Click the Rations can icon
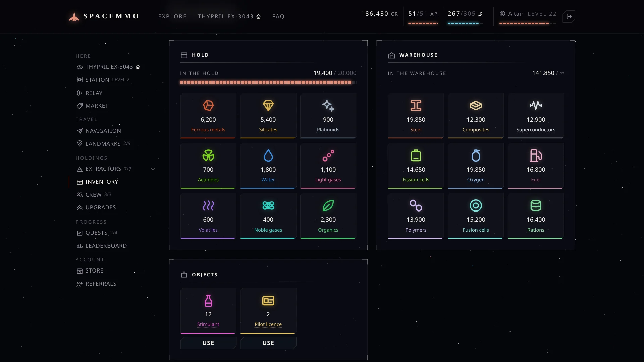The width and height of the screenshot is (644, 362). [536, 205]
